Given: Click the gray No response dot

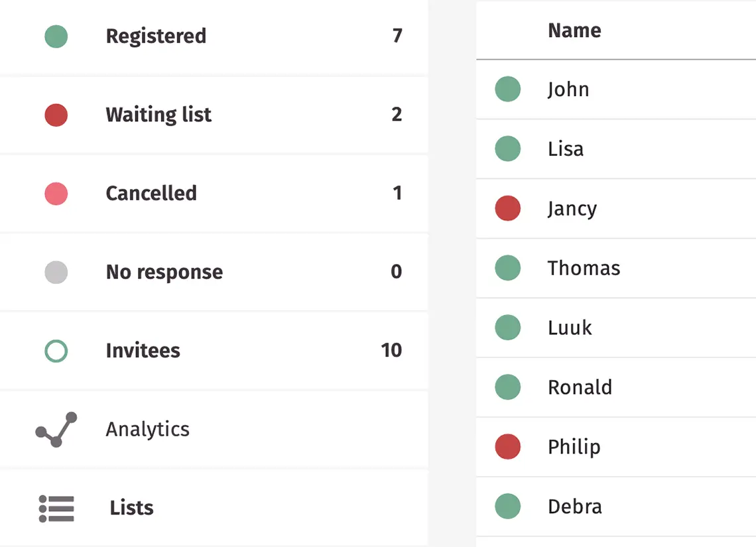Looking at the screenshot, I should click(56, 272).
